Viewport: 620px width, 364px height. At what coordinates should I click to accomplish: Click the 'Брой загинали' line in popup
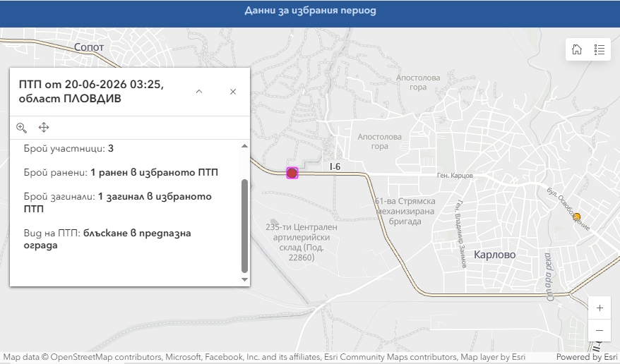pos(117,202)
